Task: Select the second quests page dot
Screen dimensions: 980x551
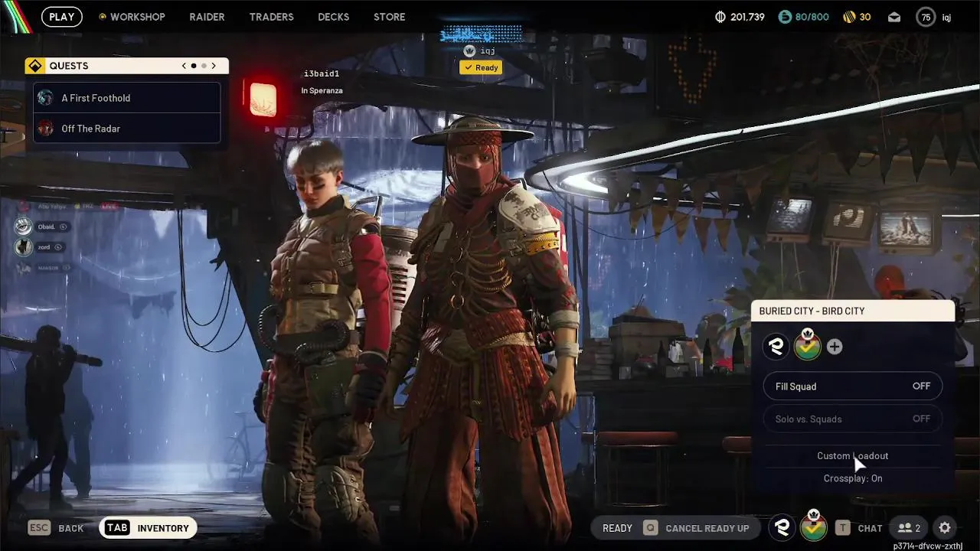Action: [x=204, y=66]
